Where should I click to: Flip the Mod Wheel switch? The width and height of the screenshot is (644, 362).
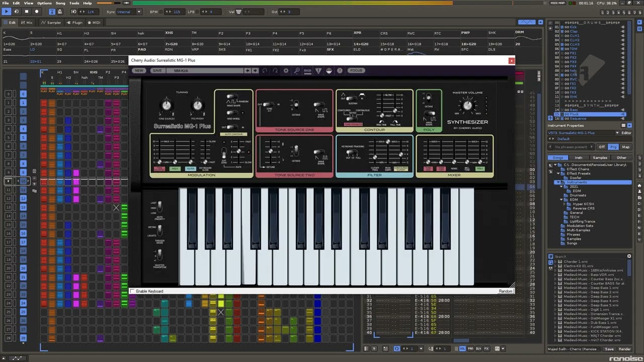point(232,113)
